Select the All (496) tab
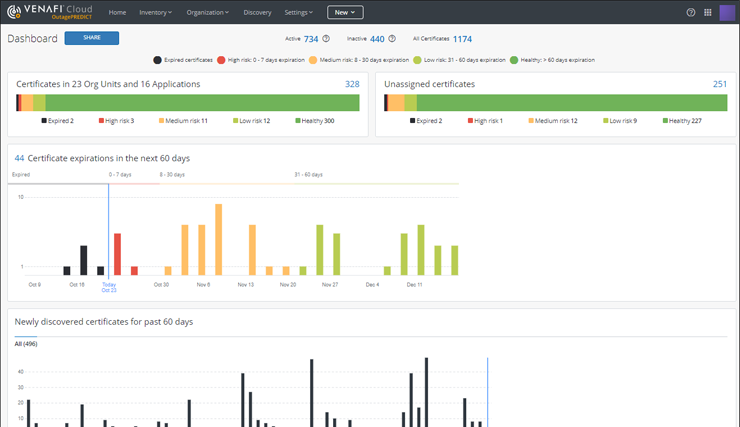Image resolution: width=740 pixels, height=427 pixels. tap(26, 344)
